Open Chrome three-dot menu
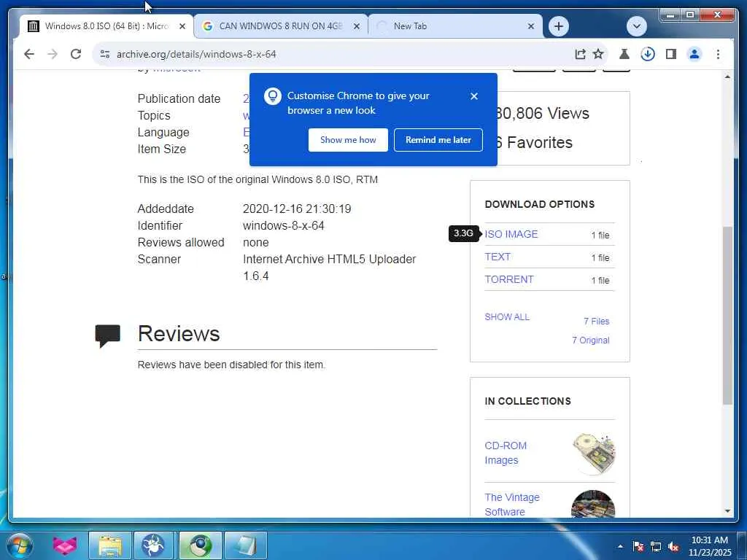The height and width of the screenshot is (560, 747). (718, 54)
